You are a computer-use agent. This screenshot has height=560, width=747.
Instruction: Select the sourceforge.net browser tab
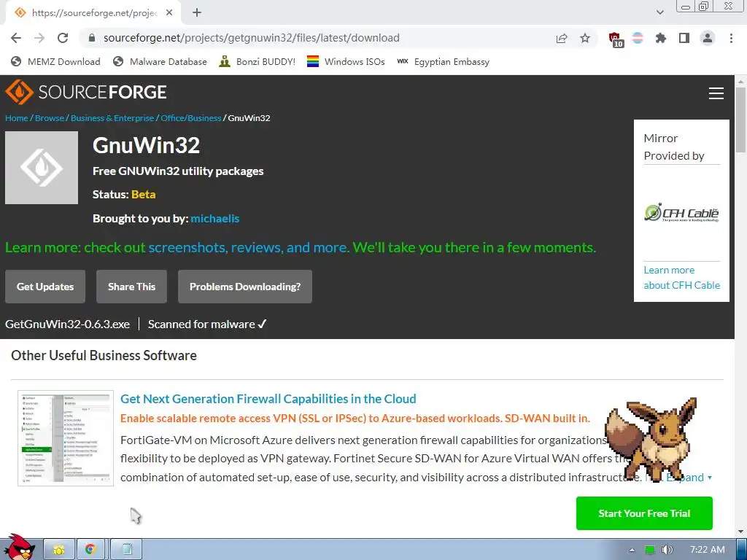pos(93,13)
